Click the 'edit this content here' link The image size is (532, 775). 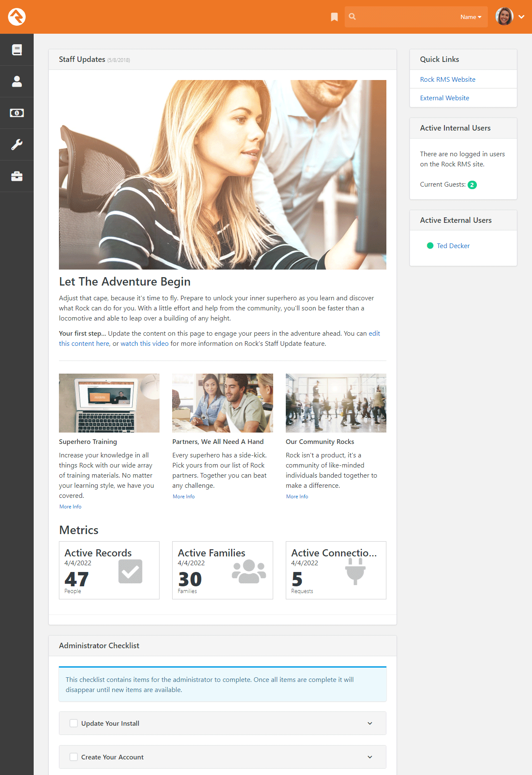point(84,343)
